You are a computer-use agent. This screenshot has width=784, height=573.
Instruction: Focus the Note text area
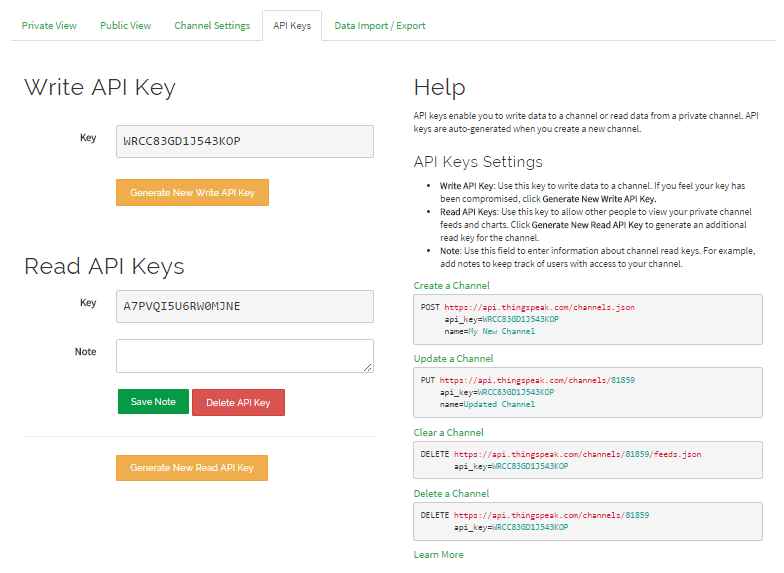[x=245, y=355]
